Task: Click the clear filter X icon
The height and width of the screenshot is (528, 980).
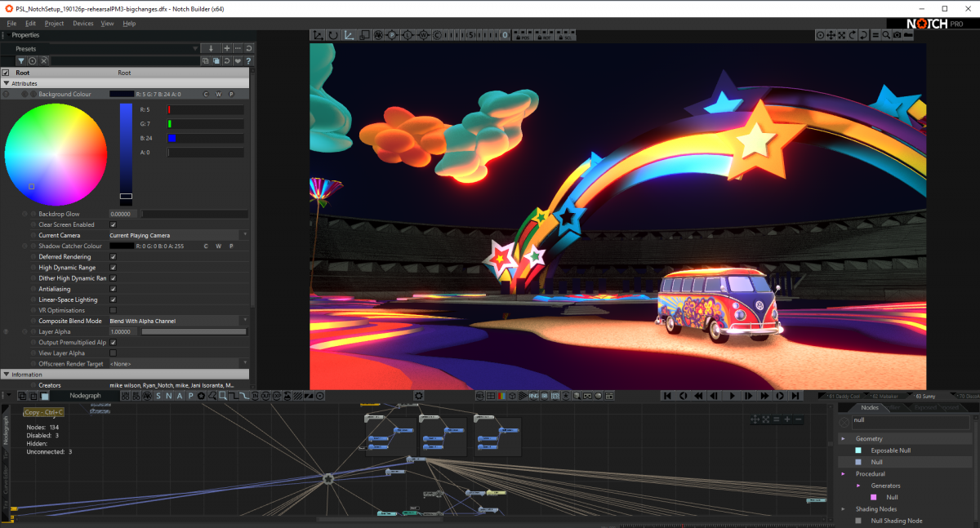Action: click(x=44, y=61)
